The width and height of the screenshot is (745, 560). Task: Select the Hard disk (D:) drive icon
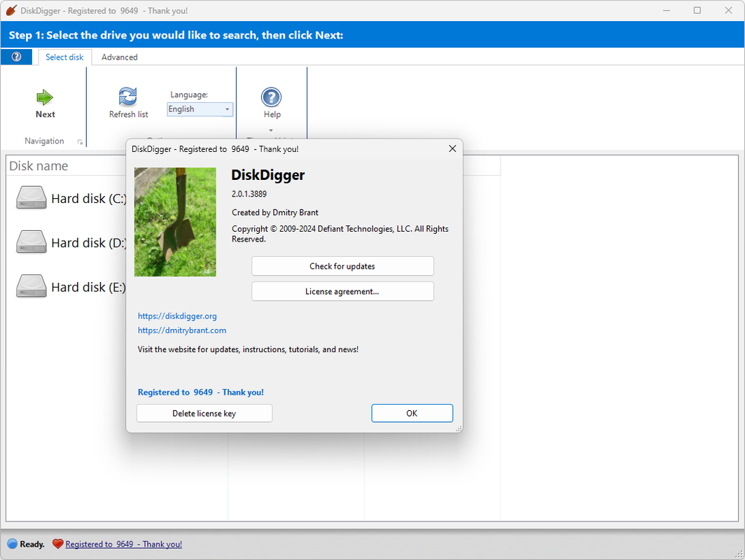click(x=32, y=241)
